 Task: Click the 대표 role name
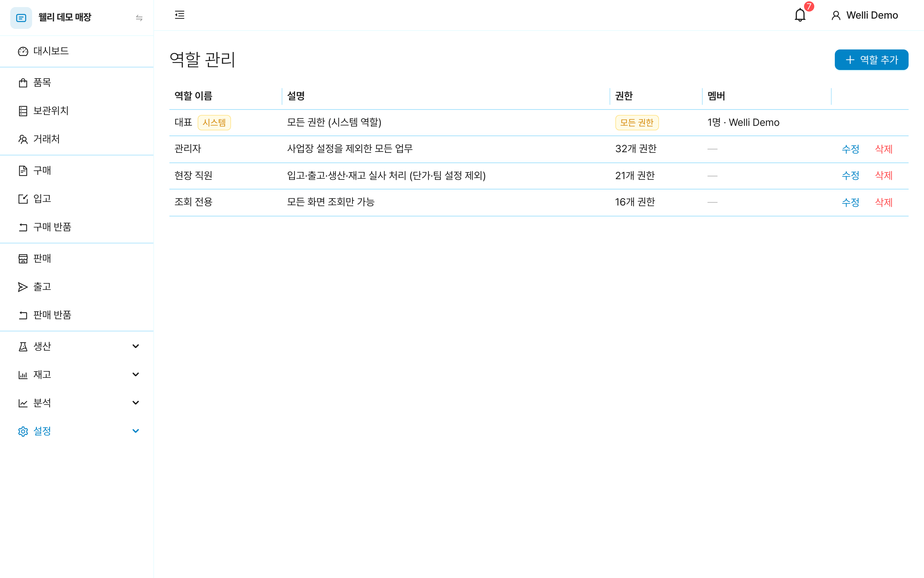(x=183, y=122)
